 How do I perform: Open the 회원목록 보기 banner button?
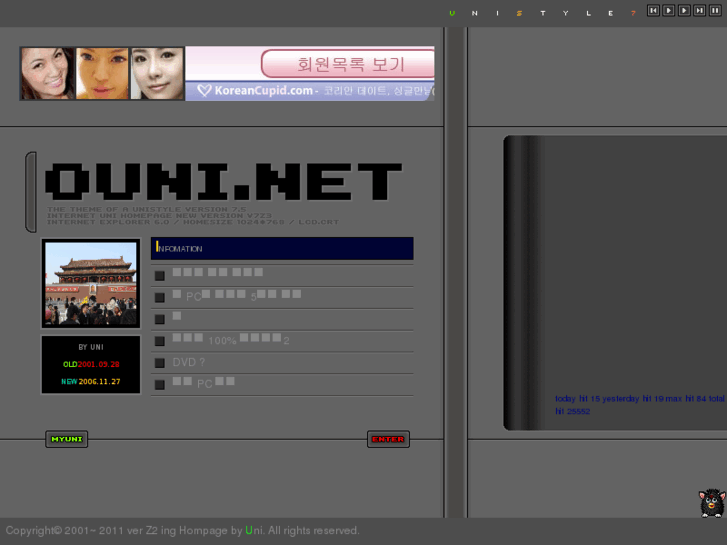[x=348, y=64]
